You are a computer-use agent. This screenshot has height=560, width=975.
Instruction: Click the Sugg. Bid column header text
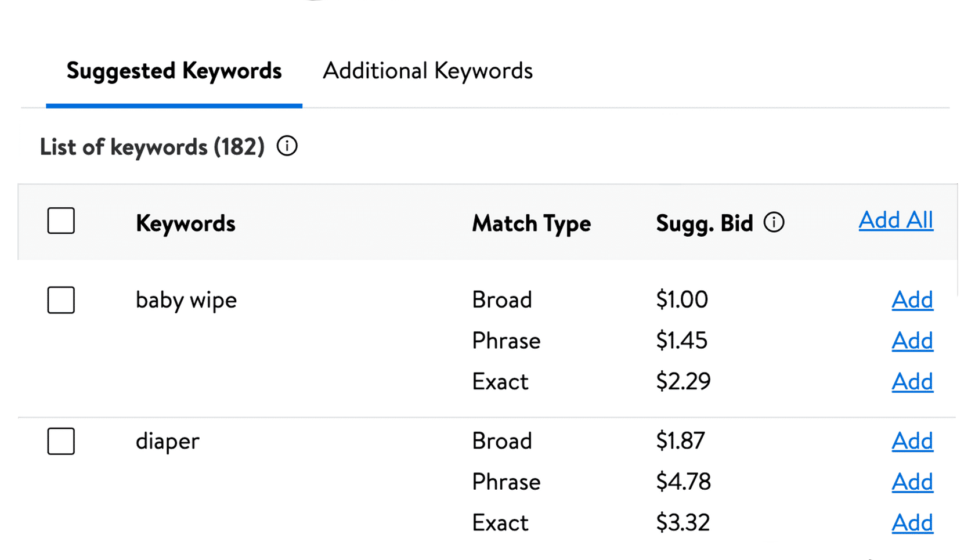tap(704, 223)
